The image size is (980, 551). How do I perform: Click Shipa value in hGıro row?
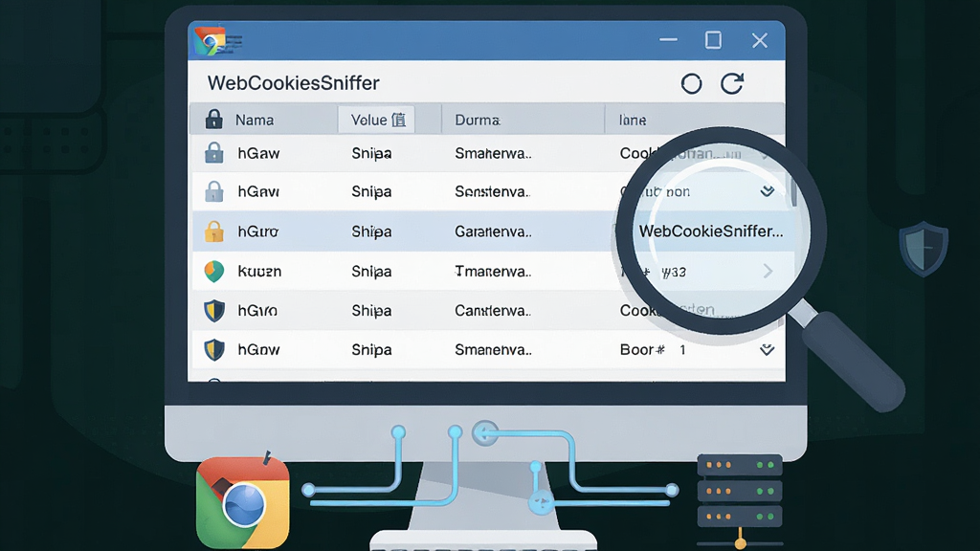click(x=371, y=231)
